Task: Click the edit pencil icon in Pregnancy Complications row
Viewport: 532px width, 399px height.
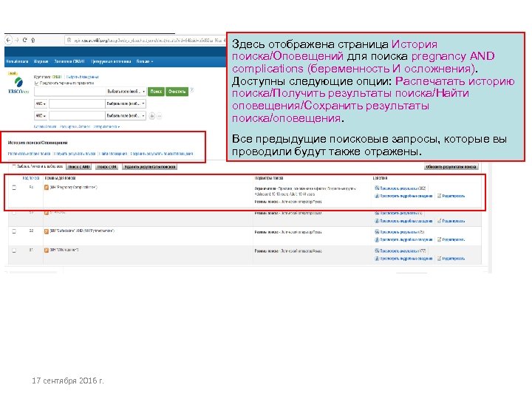Action: click(x=440, y=196)
